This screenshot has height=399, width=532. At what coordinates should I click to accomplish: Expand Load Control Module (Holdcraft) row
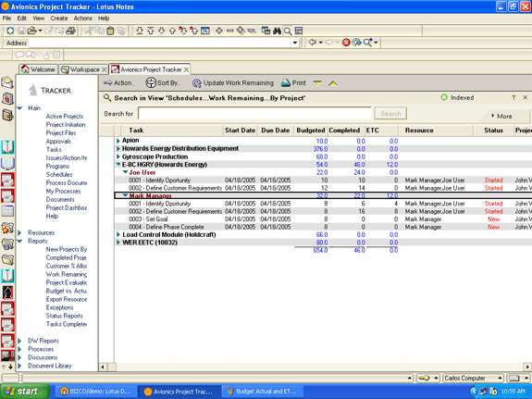point(118,234)
